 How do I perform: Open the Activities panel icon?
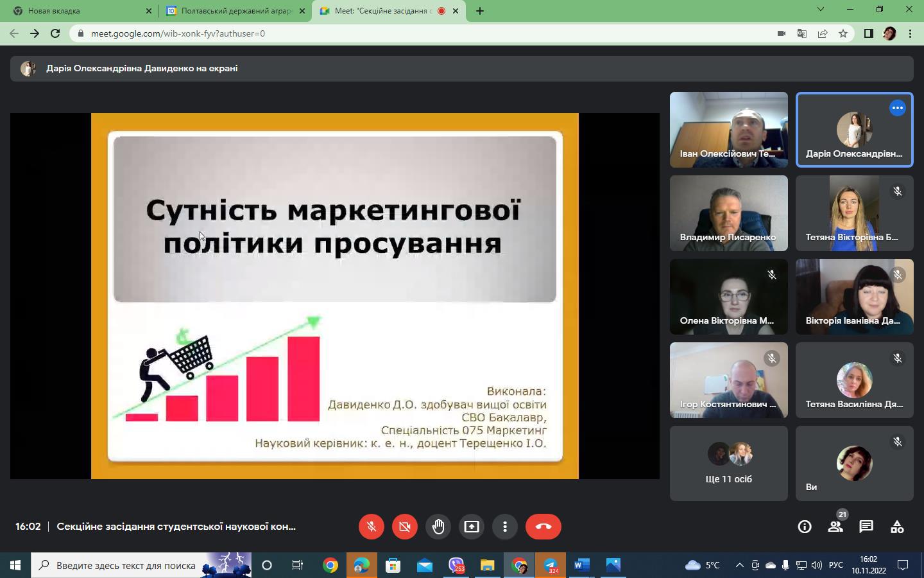(897, 527)
